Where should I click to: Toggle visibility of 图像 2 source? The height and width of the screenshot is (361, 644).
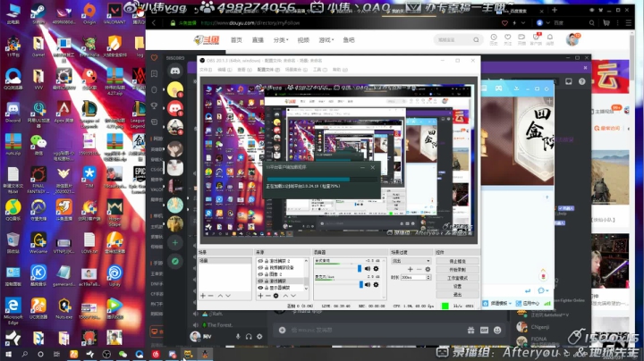[260, 274]
